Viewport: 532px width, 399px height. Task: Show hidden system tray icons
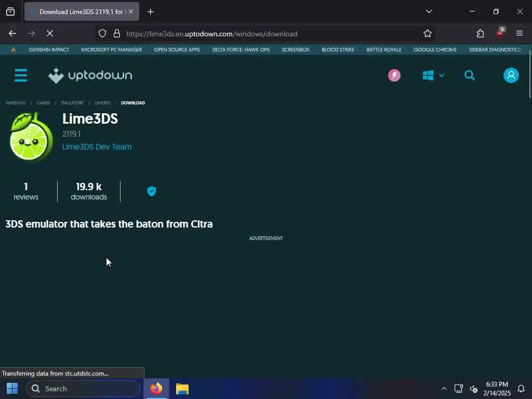[444, 389]
